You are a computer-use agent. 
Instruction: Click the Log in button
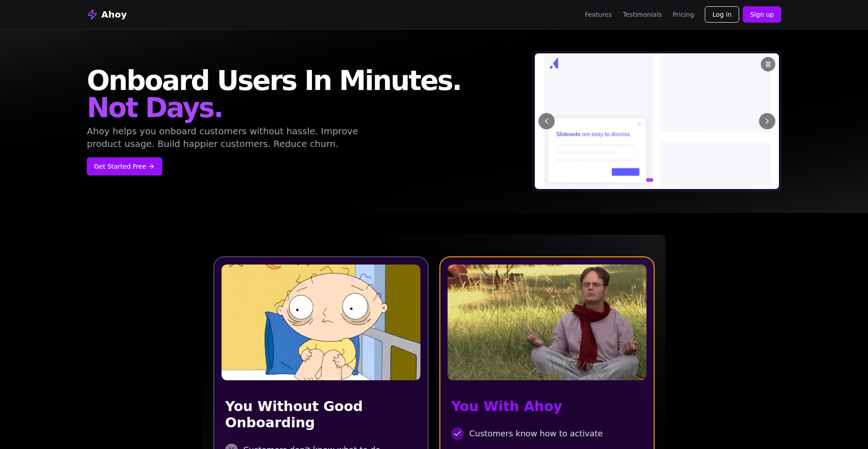(722, 14)
